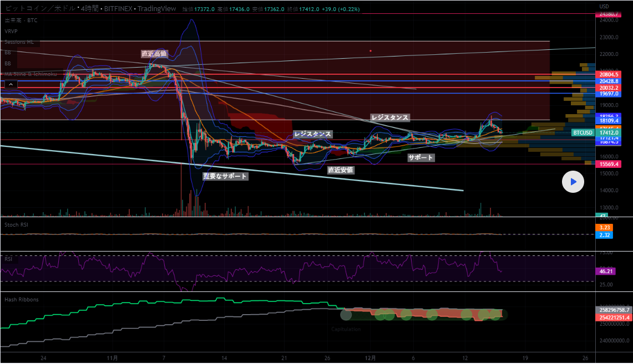Click the BTCUSD symbol tag on price axis
633x364 pixels.
583,133
